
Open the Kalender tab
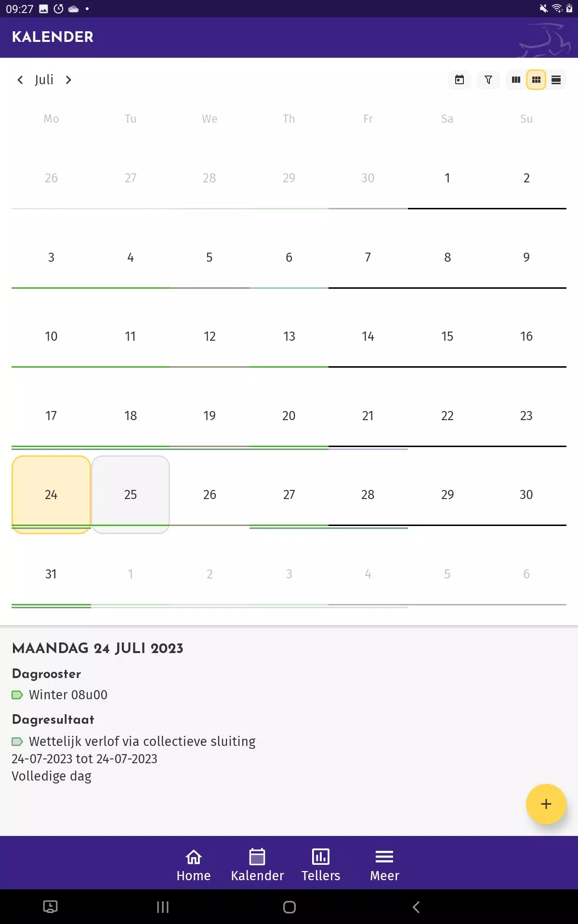point(257,865)
